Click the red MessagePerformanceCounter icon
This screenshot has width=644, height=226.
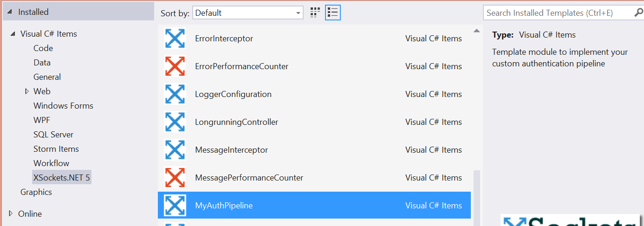coord(175,178)
